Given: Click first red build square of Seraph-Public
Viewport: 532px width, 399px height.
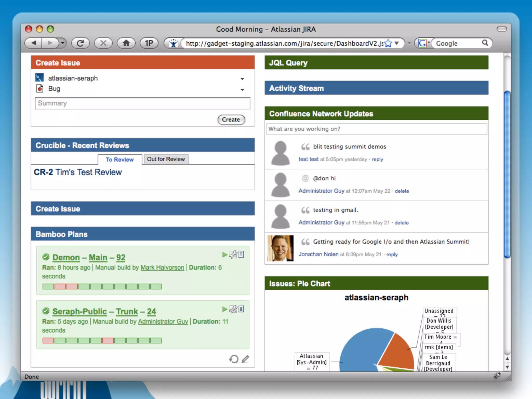Looking at the screenshot, I should [x=48, y=341].
